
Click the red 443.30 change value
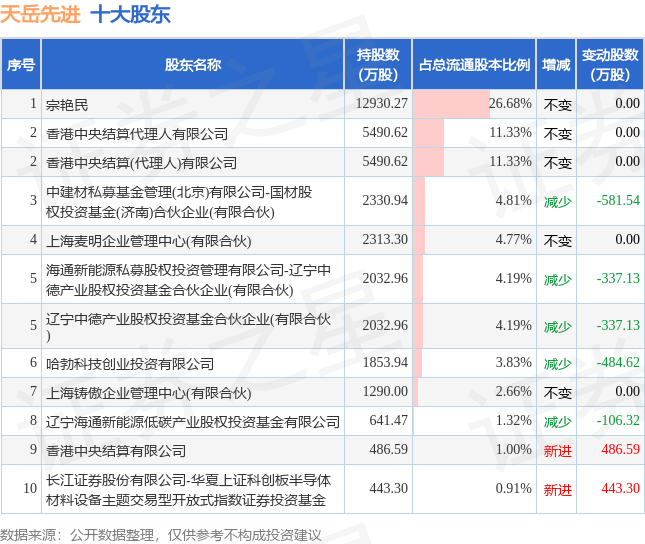[x=620, y=488]
